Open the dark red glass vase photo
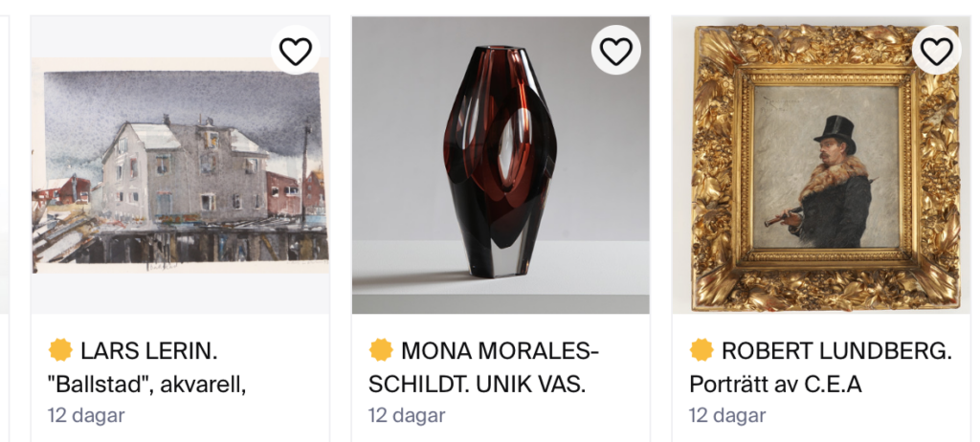Screen dimensions: 980x442 click(501, 165)
